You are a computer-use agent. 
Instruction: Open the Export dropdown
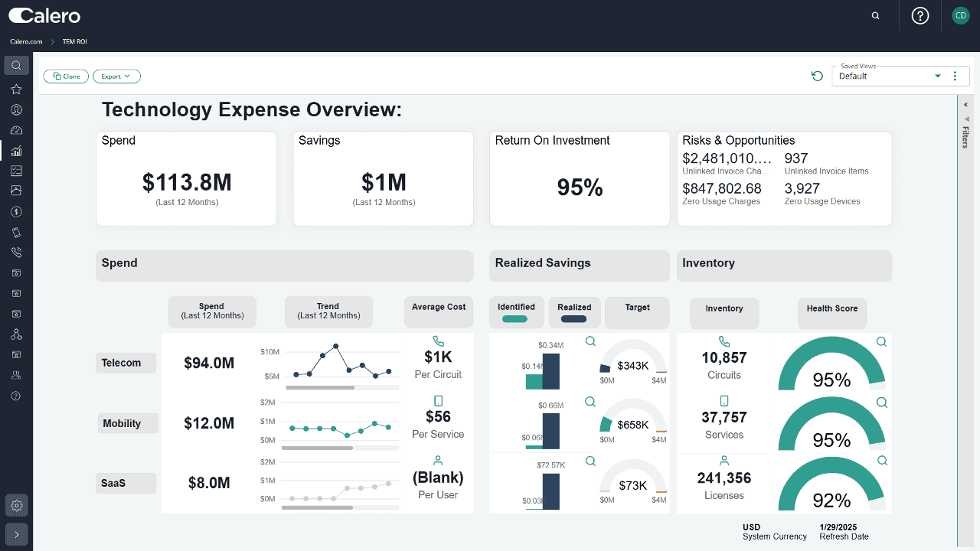coord(116,77)
